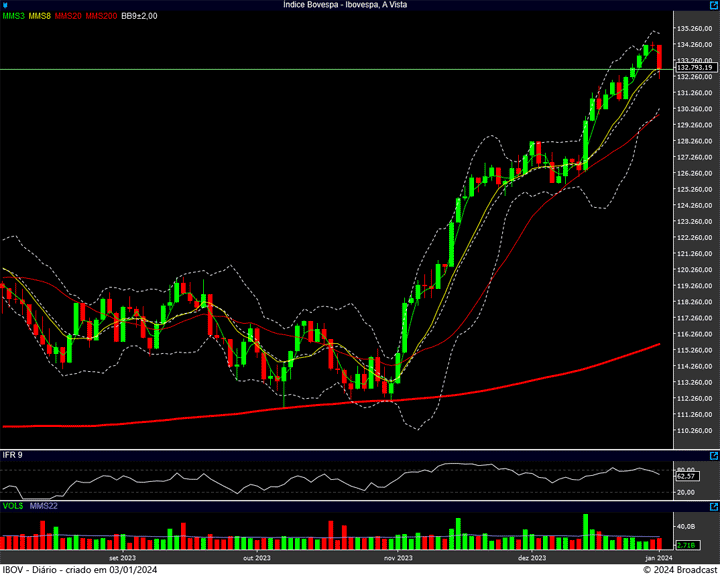Click the IFR value box 62,57
The image size is (720, 575).
point(685,476)
